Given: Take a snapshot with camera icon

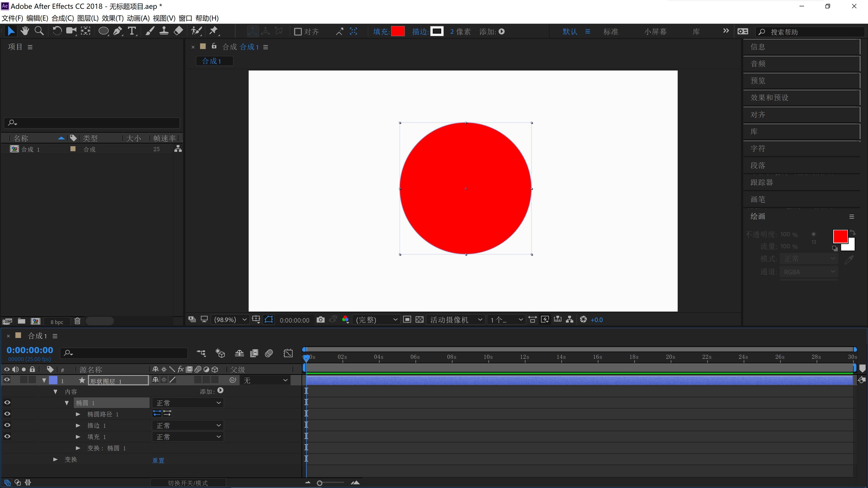Looking at the screenshot, I should pos(321,320).
